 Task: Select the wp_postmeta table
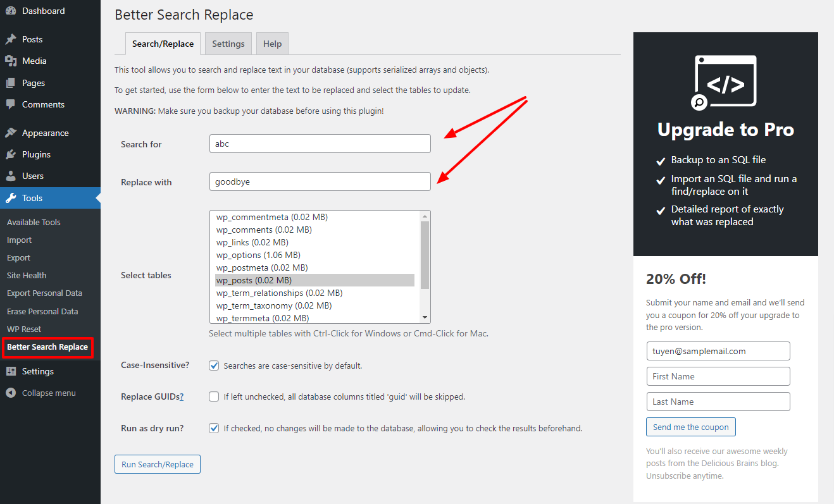[314, 267]
